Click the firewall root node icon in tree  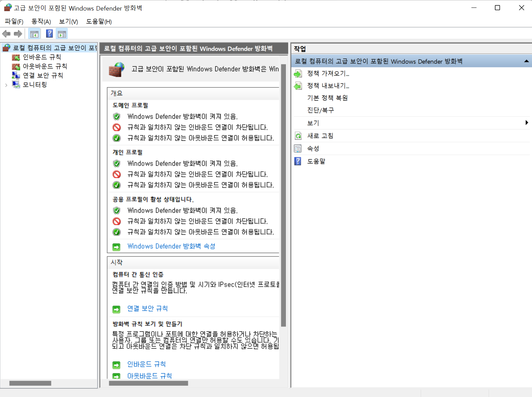click(x=6, y=48)
